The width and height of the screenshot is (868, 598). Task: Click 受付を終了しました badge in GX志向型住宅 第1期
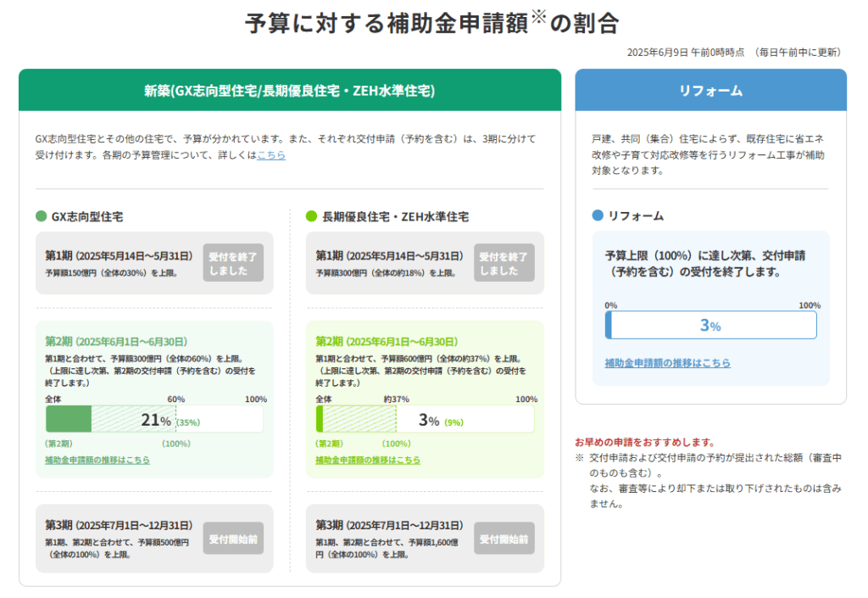coord(233,263)
